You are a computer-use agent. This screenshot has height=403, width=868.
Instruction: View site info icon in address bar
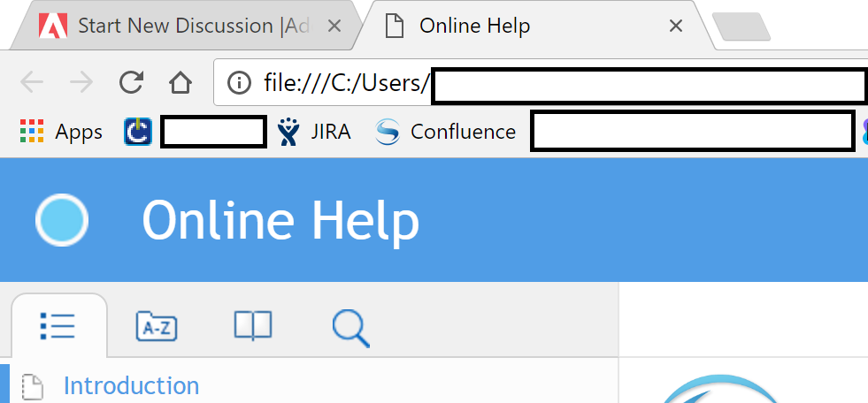click(x=239, y=83)
